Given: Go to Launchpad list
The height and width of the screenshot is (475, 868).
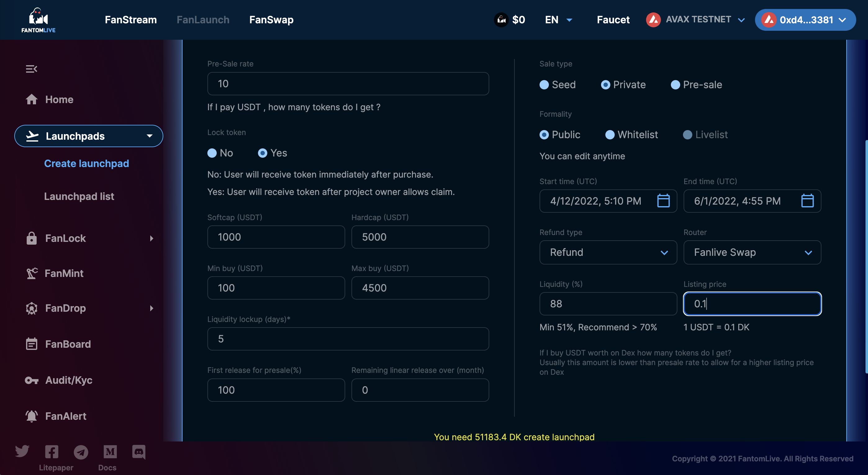Looking at the screenshot, I should coord(79,196).
